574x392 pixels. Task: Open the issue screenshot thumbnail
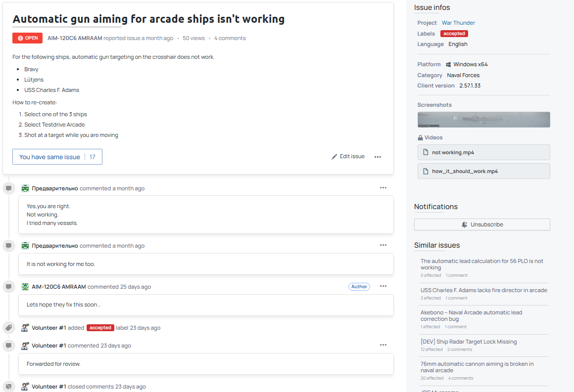(483, 120)
